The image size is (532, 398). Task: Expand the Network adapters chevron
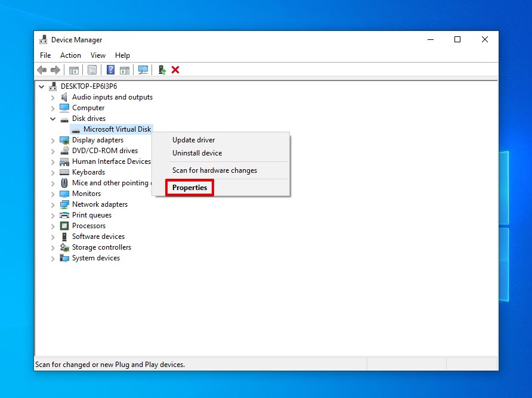coord(52,205)
